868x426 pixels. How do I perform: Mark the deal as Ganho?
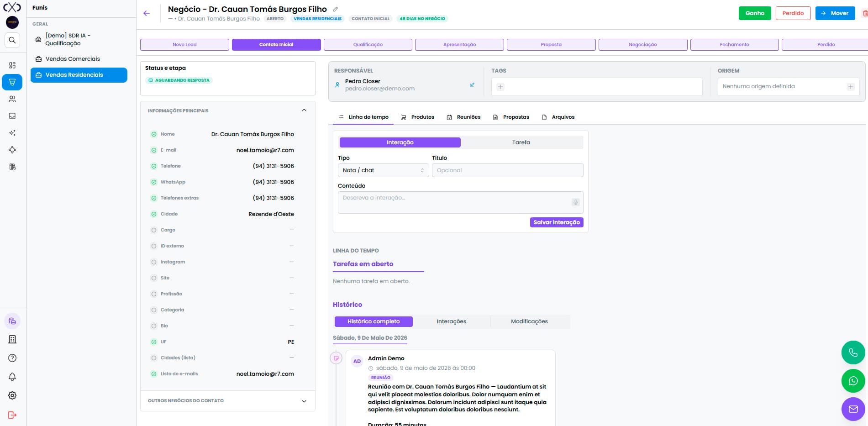(755, 13)
